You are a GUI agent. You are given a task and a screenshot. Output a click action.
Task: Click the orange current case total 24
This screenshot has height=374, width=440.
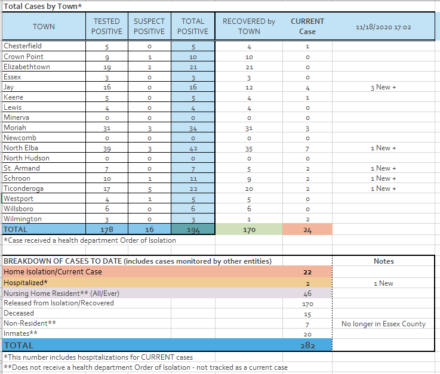click(307, 229)
